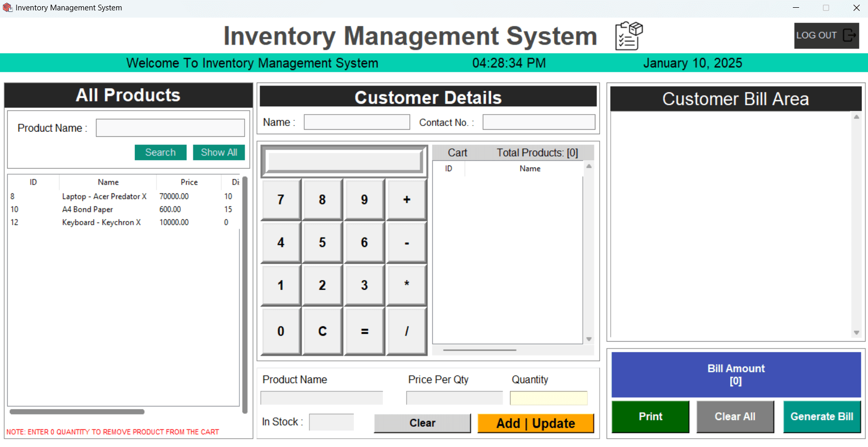Click the Price Per Qty field
Viewport: 868px width, 447px height.
[x=454, y=398]
